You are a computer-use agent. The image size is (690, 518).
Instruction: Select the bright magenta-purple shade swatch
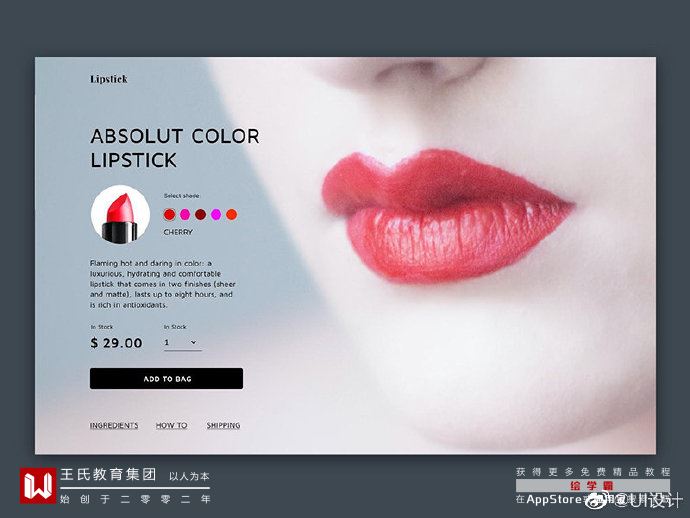tap(216, 214)
